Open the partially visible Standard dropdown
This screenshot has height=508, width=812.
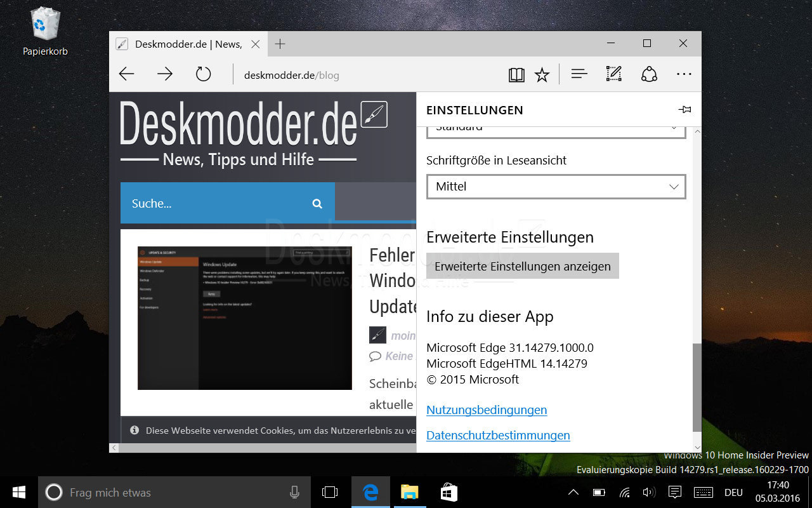click(556, 131)
